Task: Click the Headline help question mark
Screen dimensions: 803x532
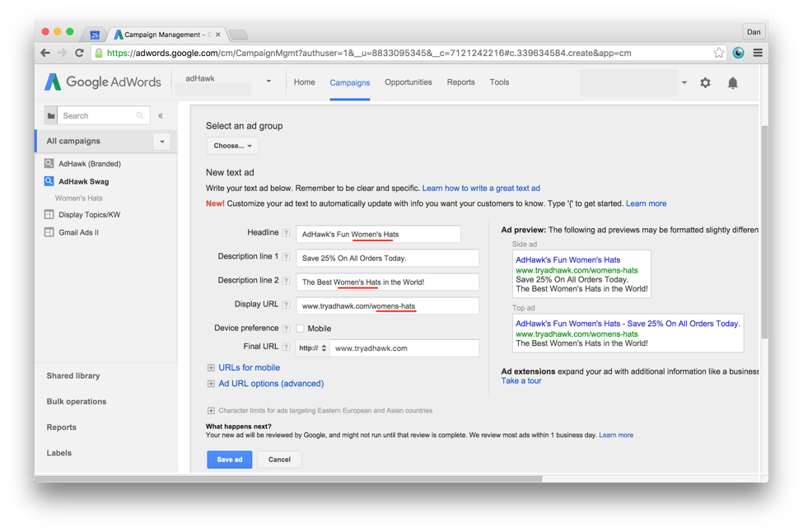Action: click(287, 233)
